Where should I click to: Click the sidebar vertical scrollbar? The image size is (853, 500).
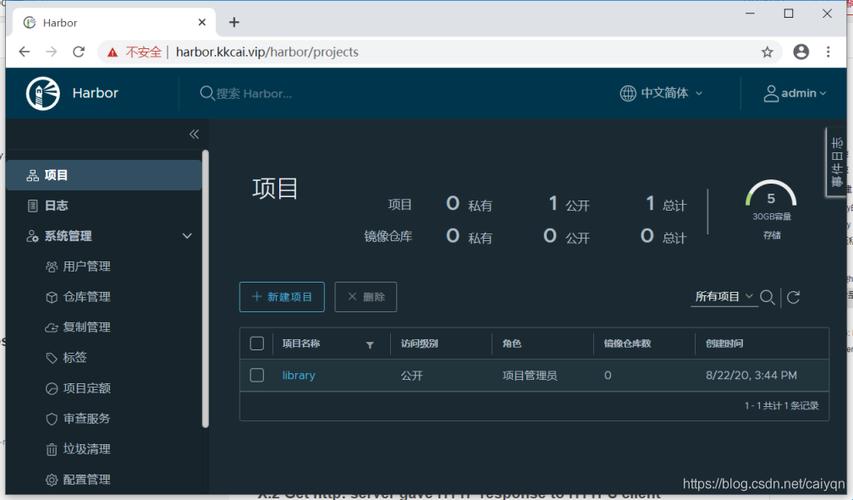pos(205,288)
